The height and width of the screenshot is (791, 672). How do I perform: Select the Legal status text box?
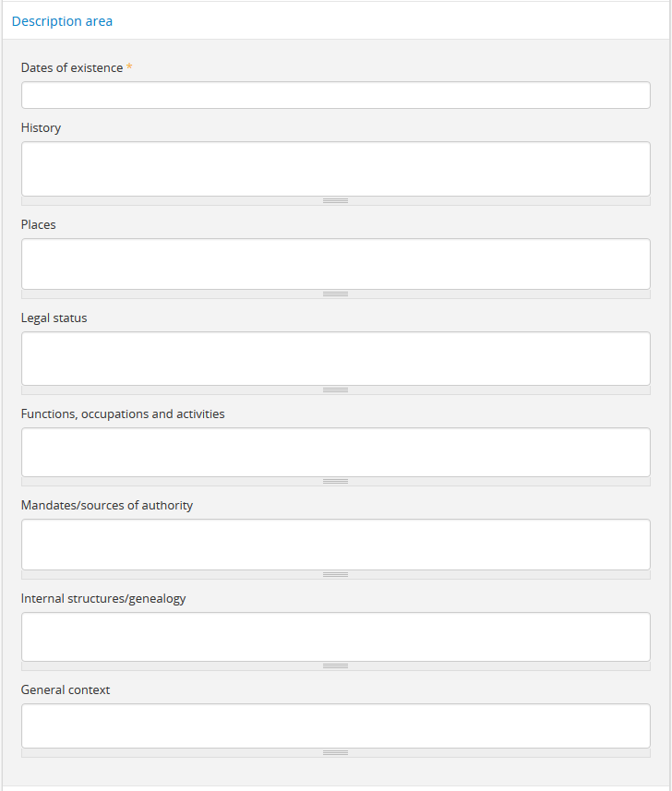(335, 358)
